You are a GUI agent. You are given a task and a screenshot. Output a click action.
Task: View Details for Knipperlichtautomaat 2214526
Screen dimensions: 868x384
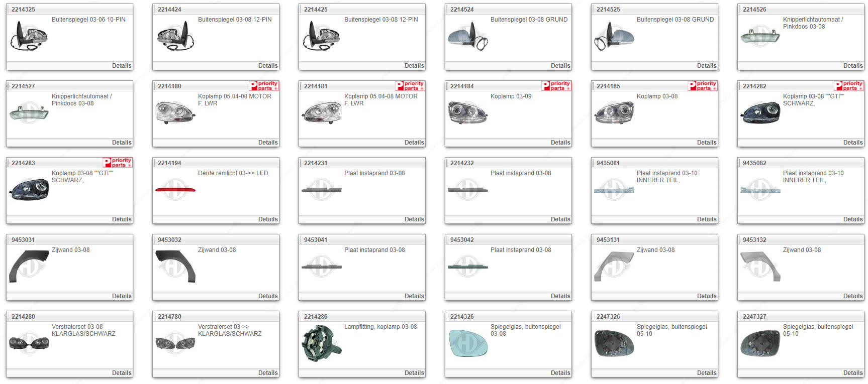(852, 66)
